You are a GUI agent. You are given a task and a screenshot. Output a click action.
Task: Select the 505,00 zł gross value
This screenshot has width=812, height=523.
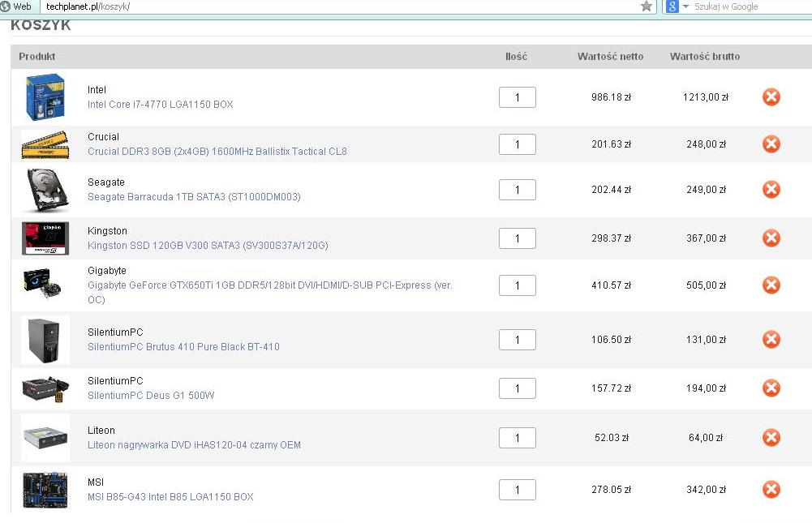pos(706,285)
